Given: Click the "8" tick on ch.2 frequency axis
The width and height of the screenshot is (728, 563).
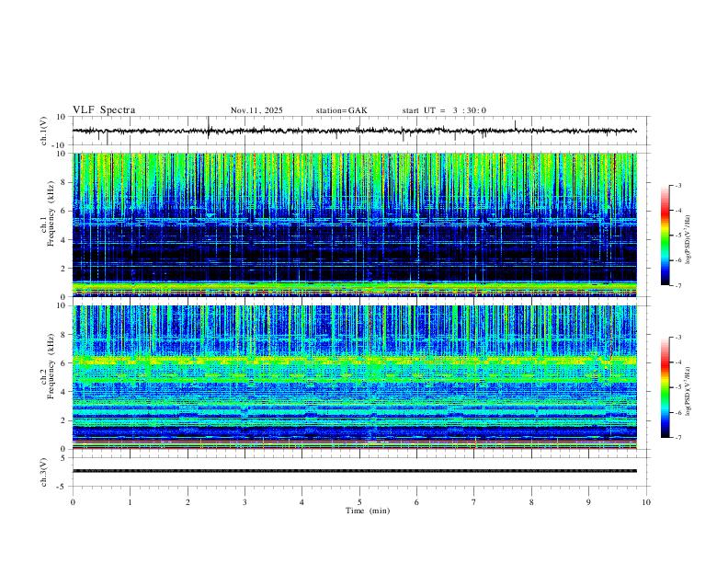Looking at the screenshot, I should [63, 335].
